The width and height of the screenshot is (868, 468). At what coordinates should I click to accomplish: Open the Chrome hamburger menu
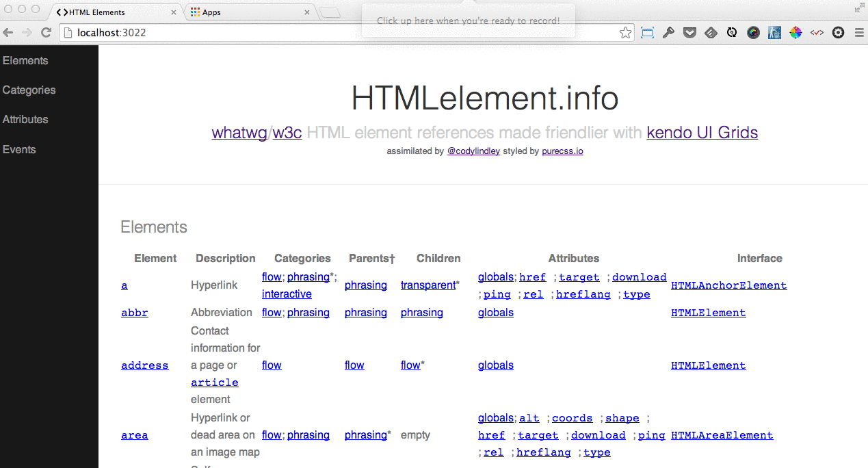pyautogui.click(x=859, y=32)
